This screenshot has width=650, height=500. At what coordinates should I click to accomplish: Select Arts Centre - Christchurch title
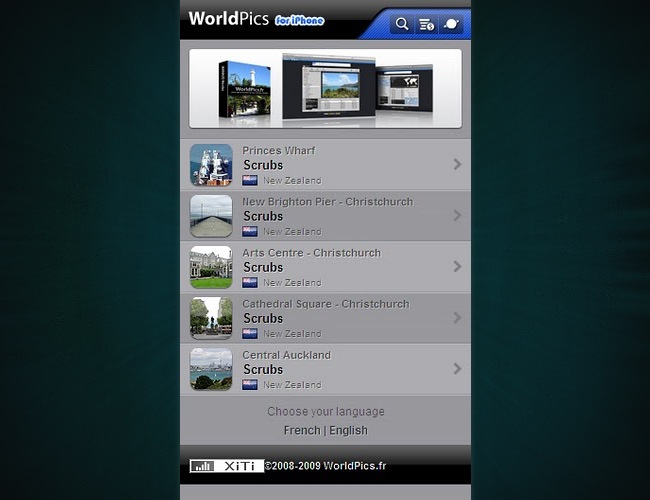311,252
